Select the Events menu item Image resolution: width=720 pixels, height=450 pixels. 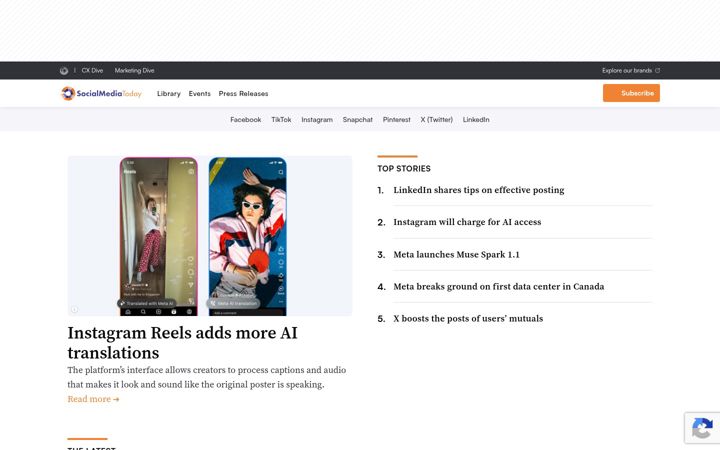pyautogui.click(x=199, y=94)
